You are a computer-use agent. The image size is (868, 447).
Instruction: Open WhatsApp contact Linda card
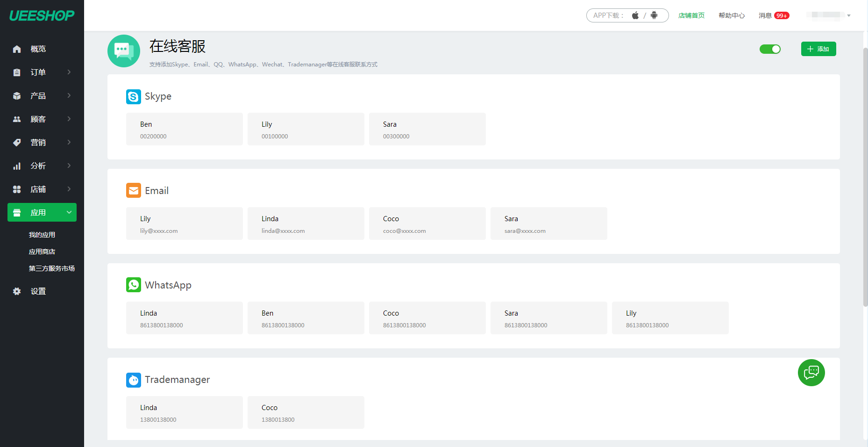[185, 318]
